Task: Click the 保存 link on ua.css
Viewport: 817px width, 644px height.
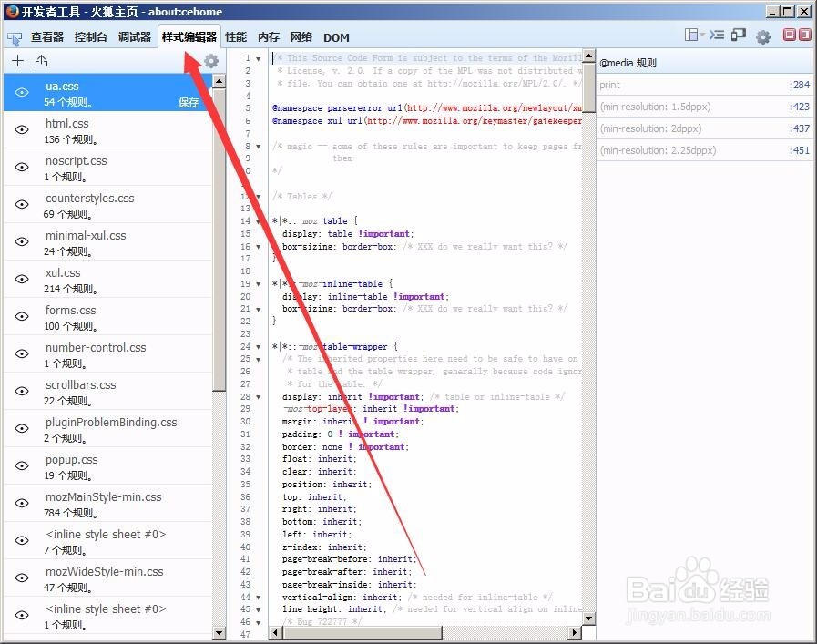Action: tap(189, 102)
